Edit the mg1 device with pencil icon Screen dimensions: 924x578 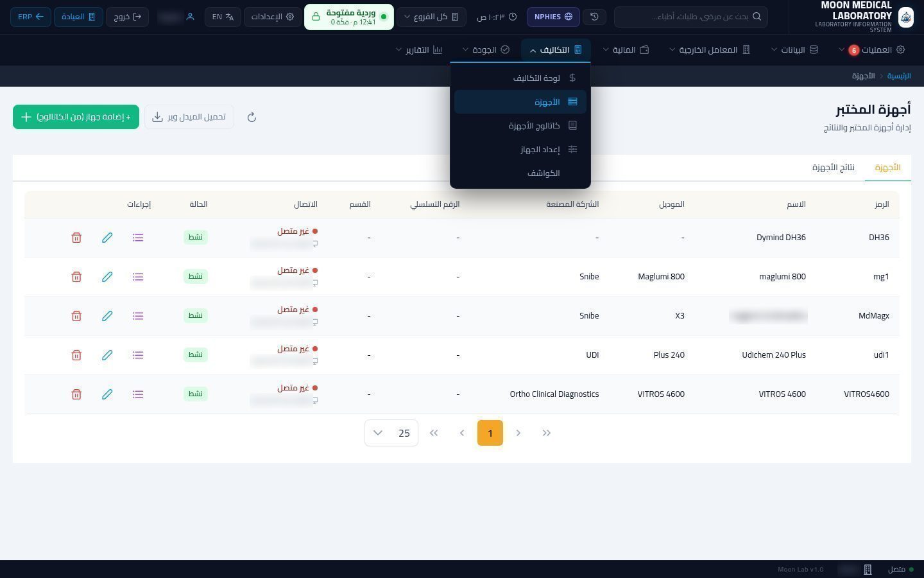pos(107,277)
